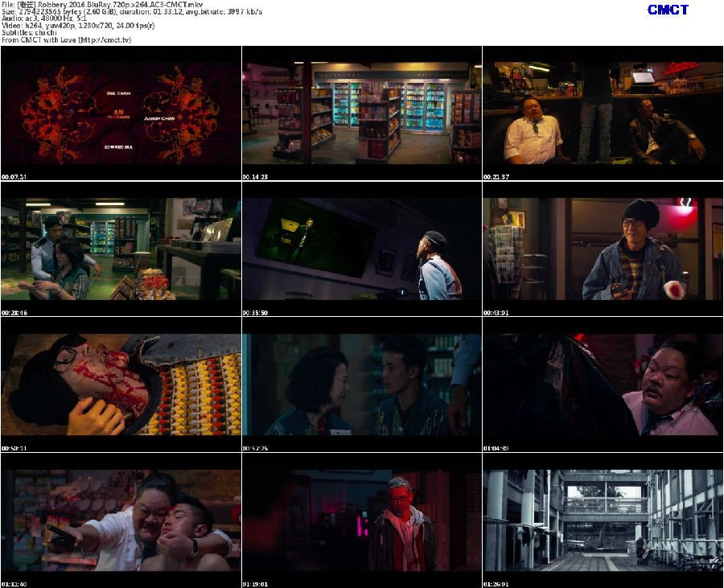Select the empty building courtyard thumbnail

pos(603,520)
